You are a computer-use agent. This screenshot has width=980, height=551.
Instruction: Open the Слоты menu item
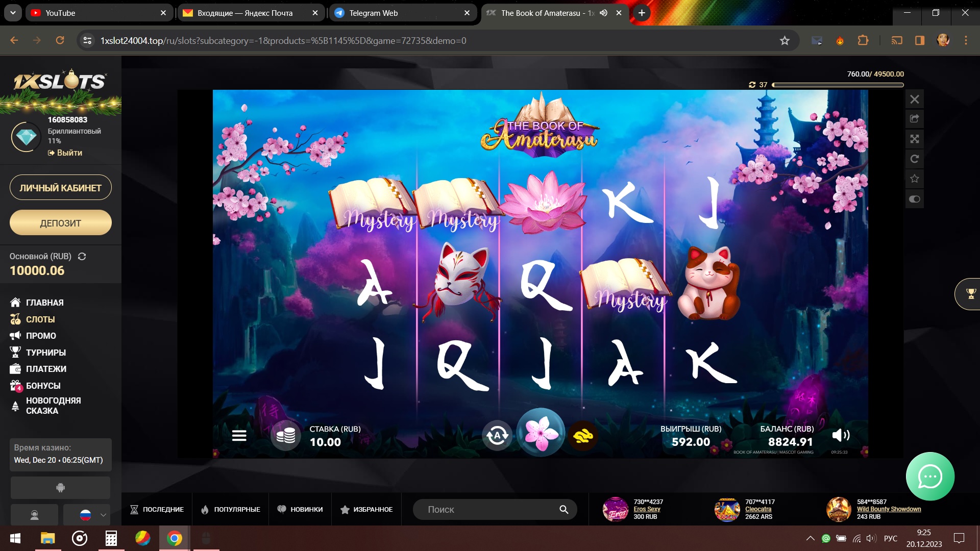tap(40, 319)
